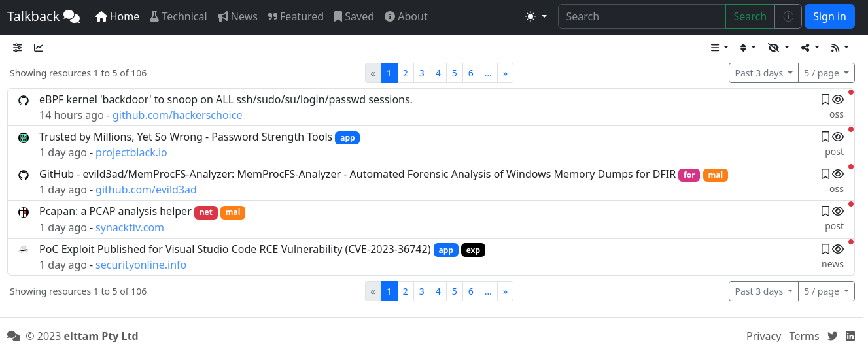
Task: Click the 'app' tag on Password Strength Tools
Action: coord(347,138)
